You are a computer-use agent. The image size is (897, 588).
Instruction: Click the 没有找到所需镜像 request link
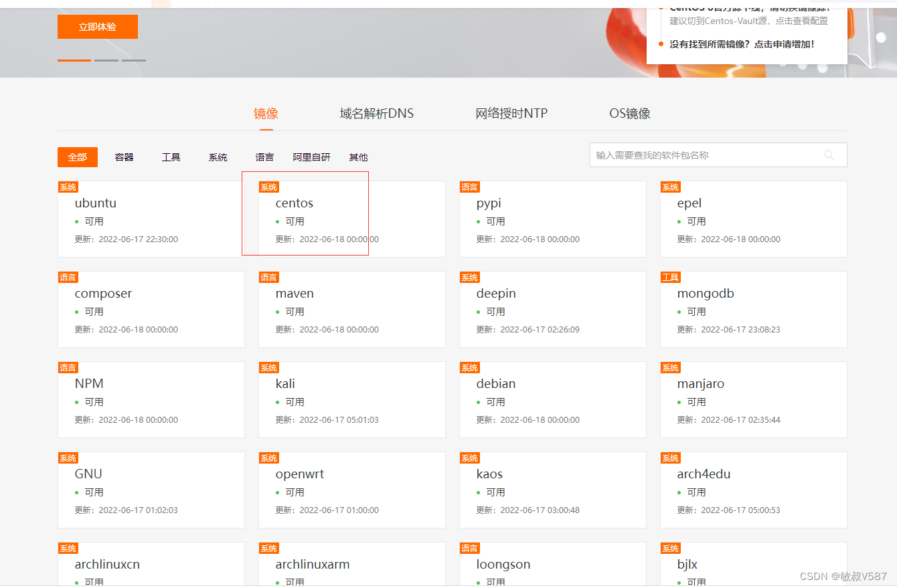point(742,44)
